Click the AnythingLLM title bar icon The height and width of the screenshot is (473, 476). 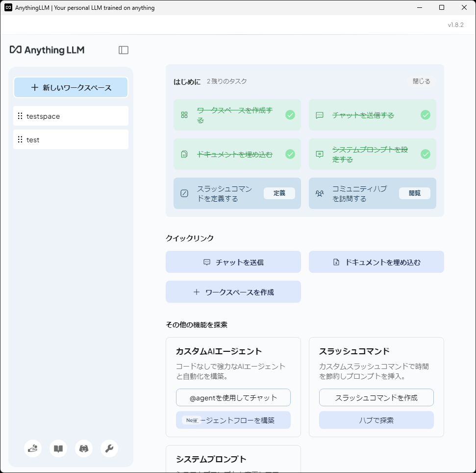coord(7,7)
